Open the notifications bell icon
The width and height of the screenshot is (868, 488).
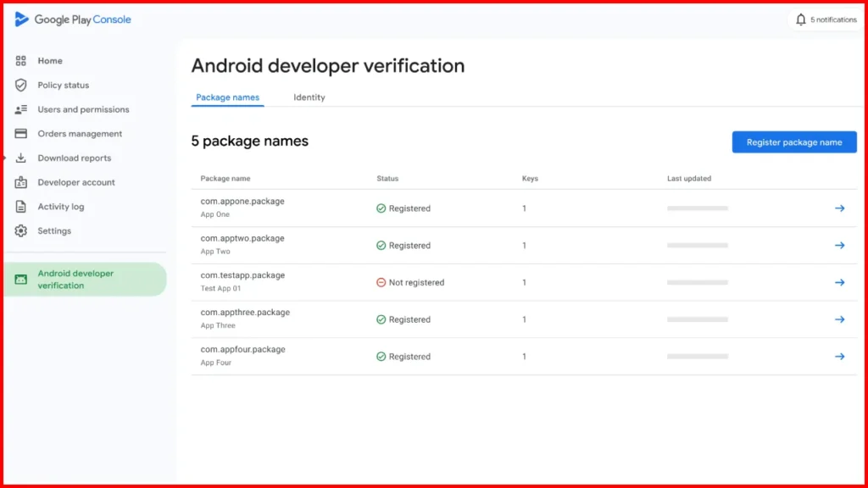pyautogui.click(x=800, y=19)
